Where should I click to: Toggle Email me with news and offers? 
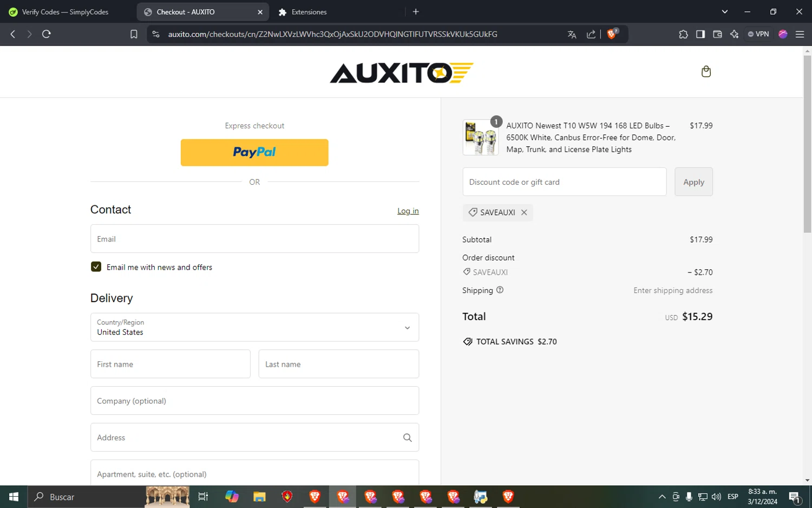tap(96, 266)
